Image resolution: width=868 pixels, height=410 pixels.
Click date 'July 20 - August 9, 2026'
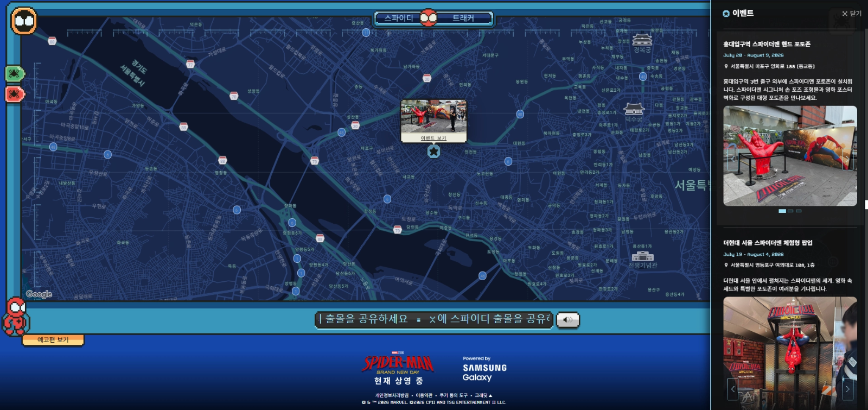tap(753, 55)
